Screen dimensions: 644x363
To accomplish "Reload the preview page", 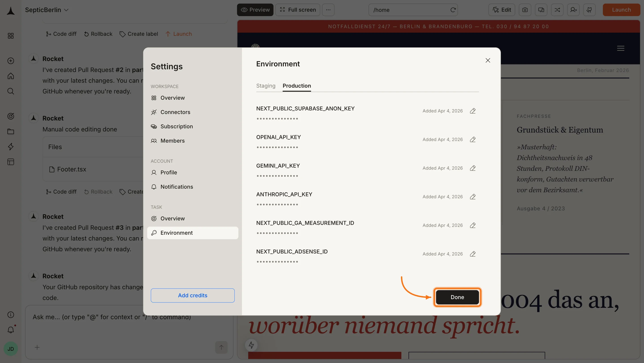I will pos(453,10).
